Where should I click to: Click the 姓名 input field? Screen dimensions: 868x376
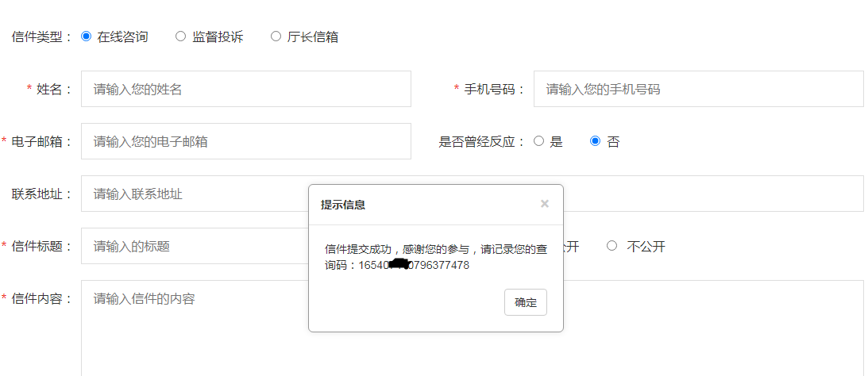point(245,89)
